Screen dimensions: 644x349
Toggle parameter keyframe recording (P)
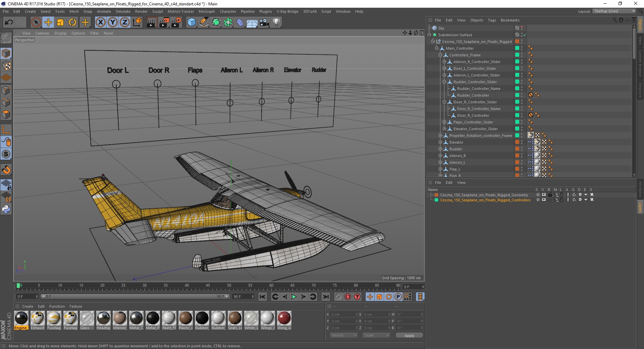398,297
